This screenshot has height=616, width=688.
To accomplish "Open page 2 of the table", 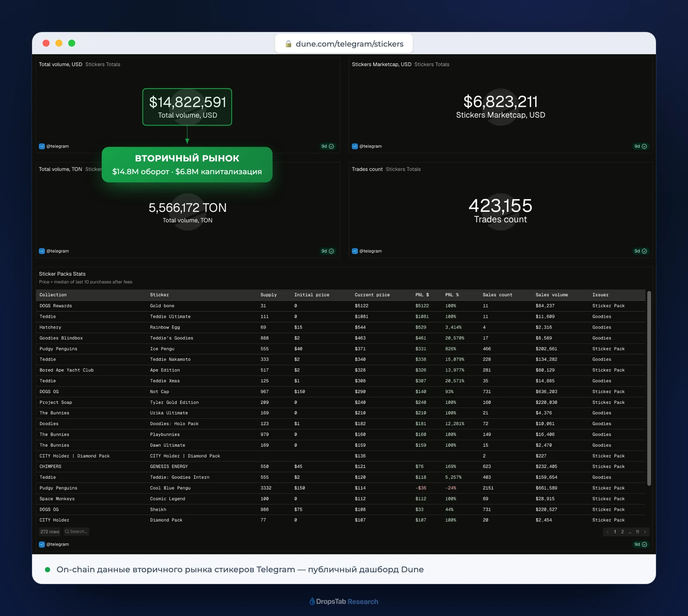I will pyautogui.click(x=622, y=532).
